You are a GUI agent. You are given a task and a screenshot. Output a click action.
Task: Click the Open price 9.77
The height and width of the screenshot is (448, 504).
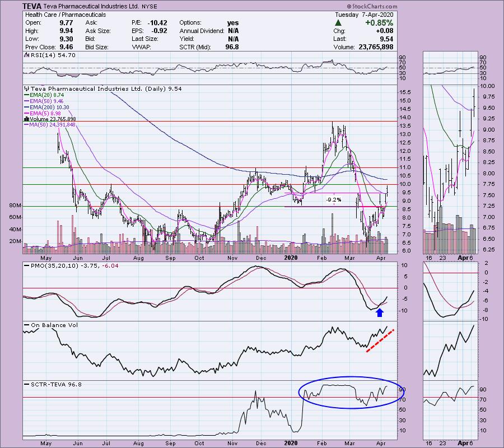[66, 23]
